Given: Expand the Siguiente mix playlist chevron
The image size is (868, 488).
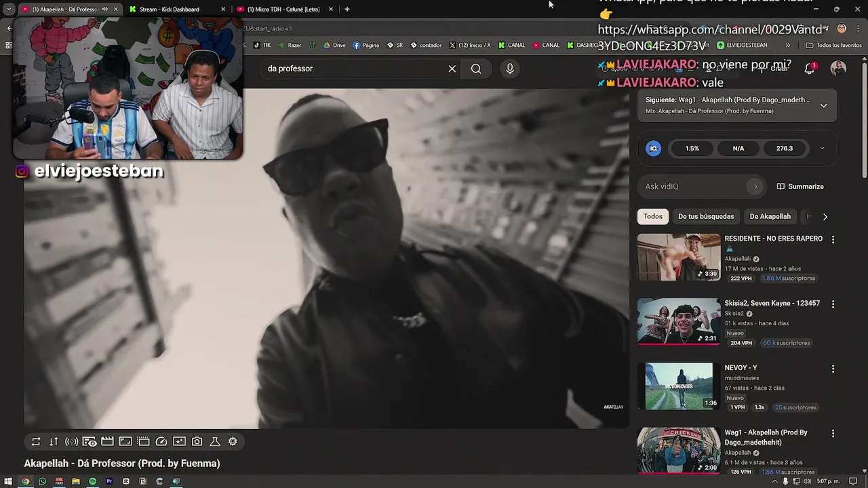Looking at the screenshot, I should 823,106.
